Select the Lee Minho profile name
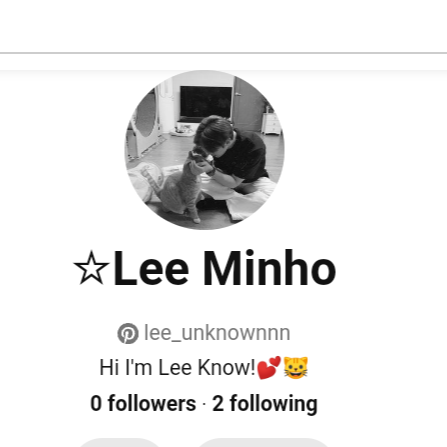The height and width of the screenshot is (447, 447). click(x=205, y=268)
